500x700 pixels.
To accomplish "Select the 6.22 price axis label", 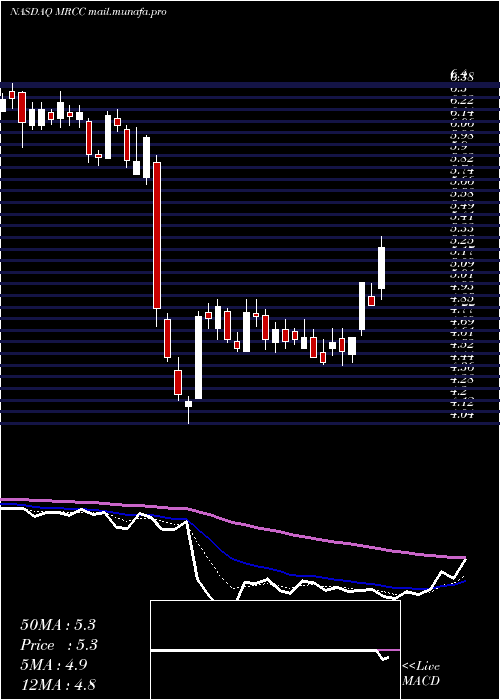I will 462,101.
